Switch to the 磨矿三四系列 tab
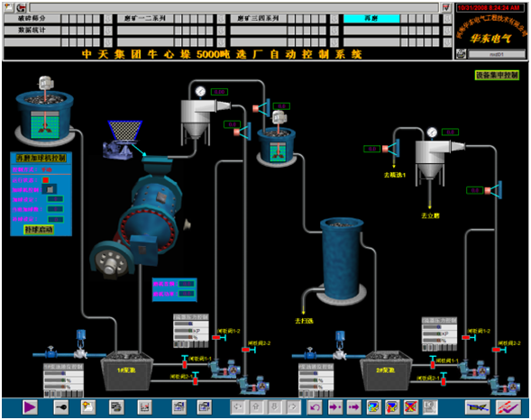531x420 pixels. pos(258,19)
